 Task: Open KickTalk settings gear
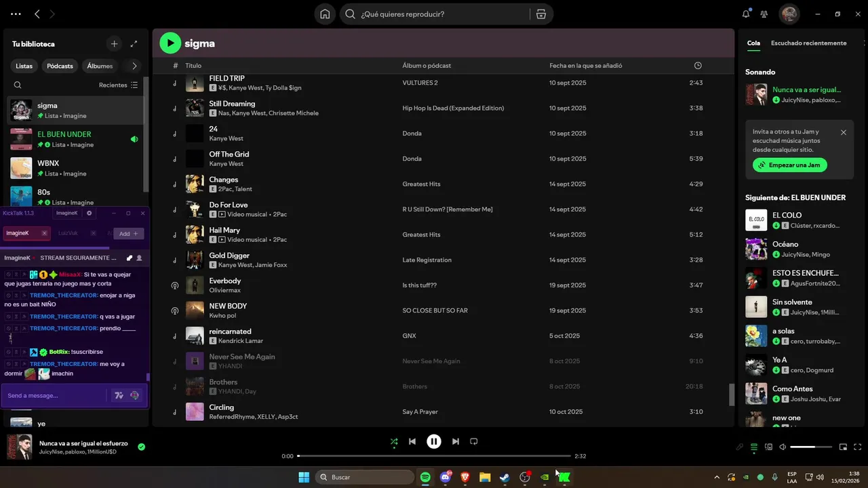pos(89,213)
